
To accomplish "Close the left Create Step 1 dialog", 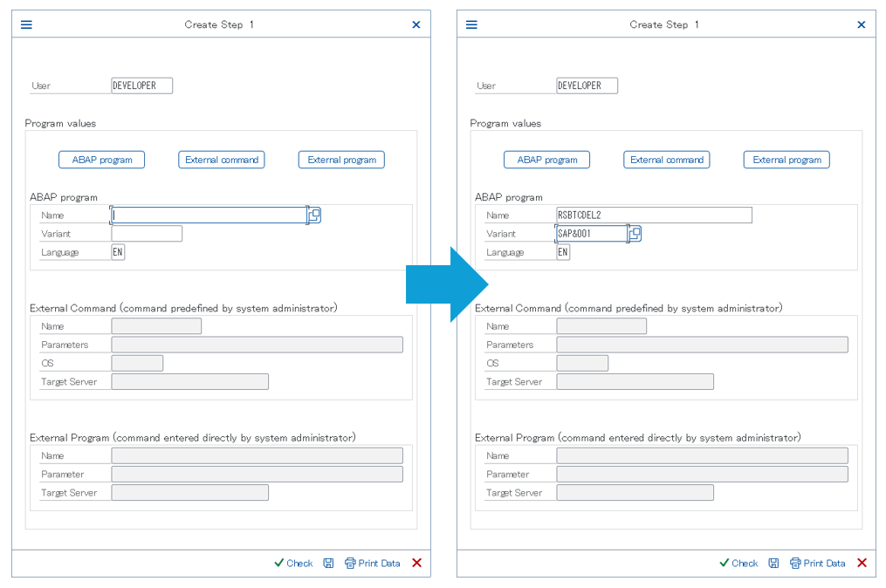I will (416, 24).
